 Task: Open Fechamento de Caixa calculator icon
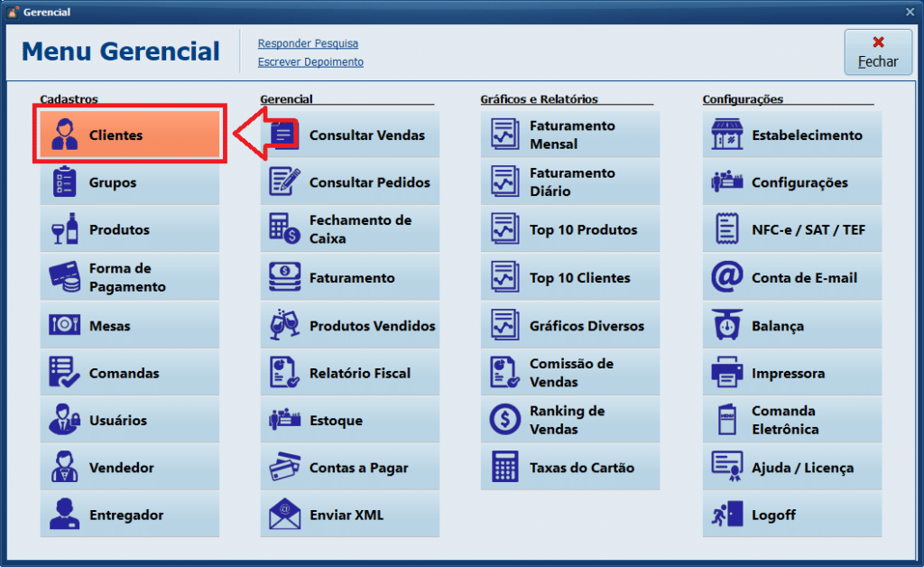point(284,230)
